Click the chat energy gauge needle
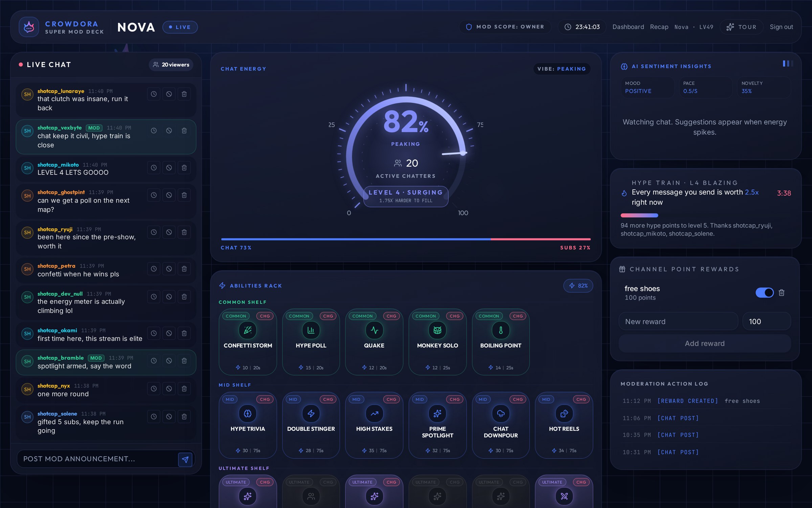The image size is (812, 508). 454,153
